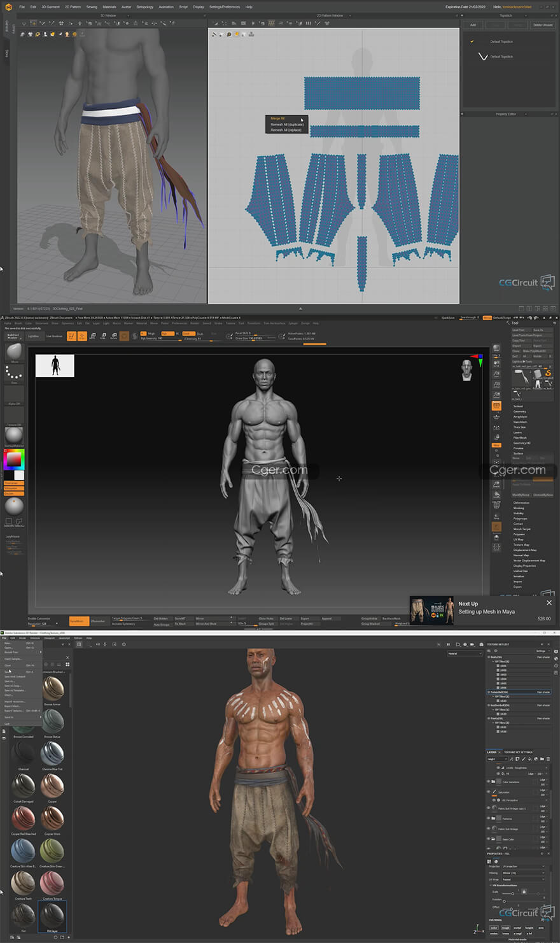The height and width of the screenshot is (943, 560).
Task: Click the Edit button in ZBrush toolbar
Action: point(72,336)
